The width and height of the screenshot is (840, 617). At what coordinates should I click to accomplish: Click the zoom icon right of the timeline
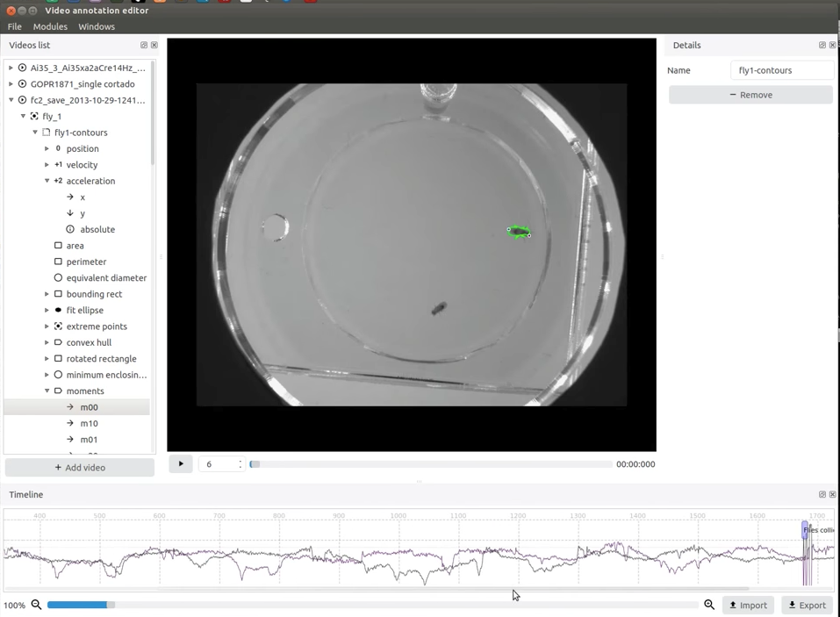coord(709,605)
